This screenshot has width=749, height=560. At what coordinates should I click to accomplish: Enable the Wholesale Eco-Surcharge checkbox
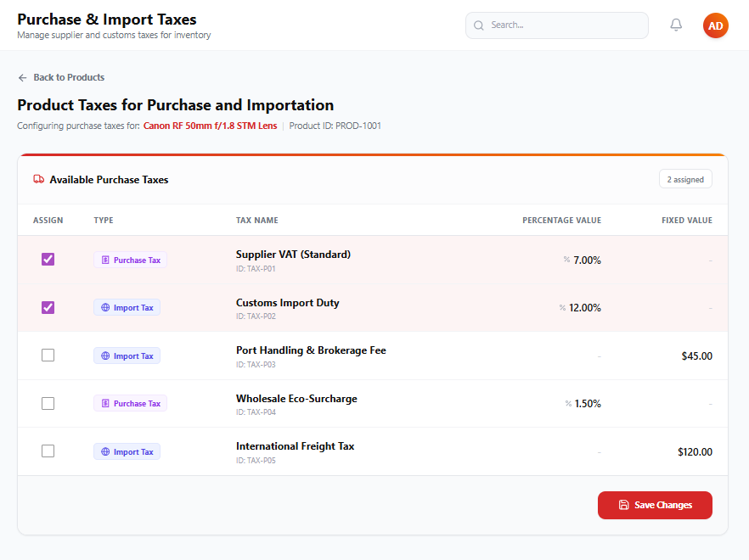[x=48, y=403]
